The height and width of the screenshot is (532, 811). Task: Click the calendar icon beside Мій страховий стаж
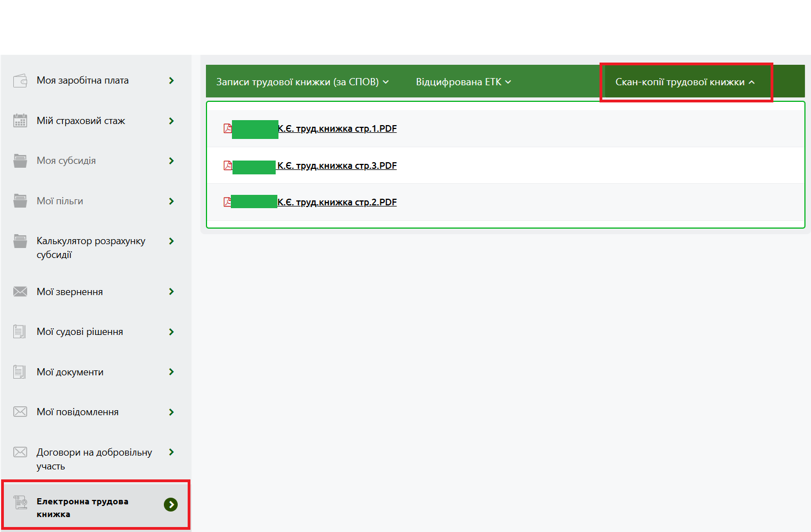point(20,121)
